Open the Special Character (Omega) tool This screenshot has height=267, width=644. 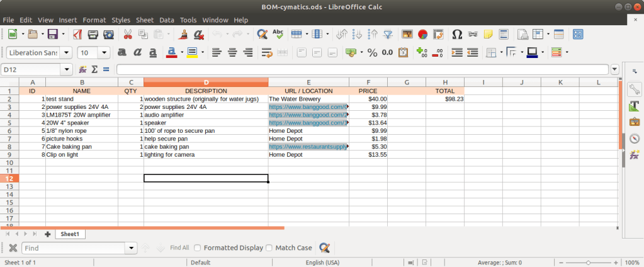pos(457,34)
